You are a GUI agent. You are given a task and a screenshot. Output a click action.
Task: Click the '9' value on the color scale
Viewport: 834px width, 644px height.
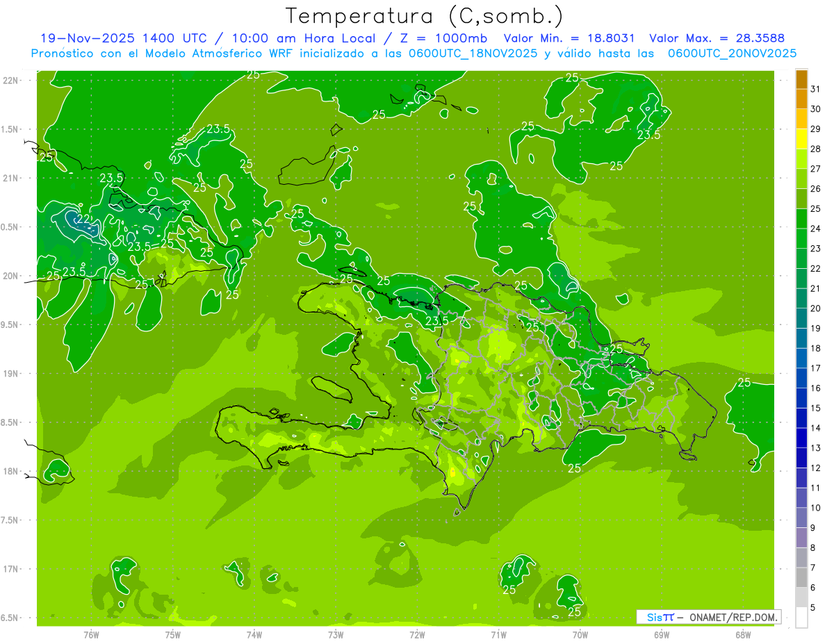click(813, 528)
